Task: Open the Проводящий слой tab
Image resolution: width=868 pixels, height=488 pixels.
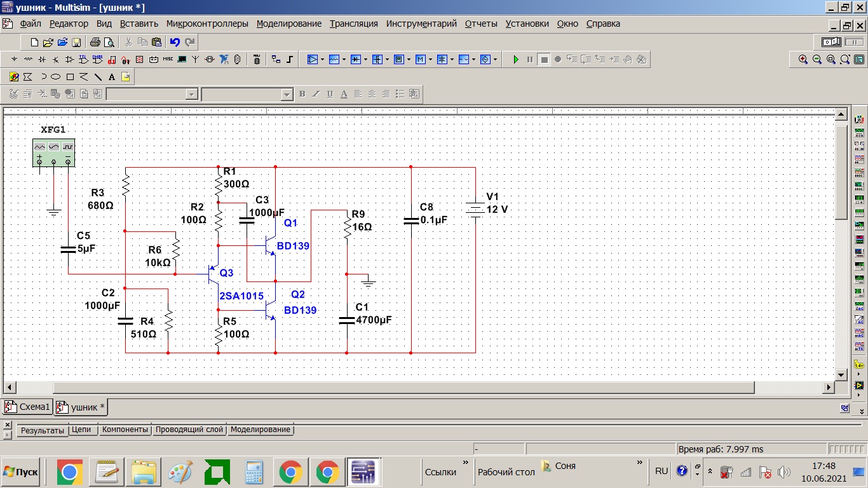Action: coord(189,430)
